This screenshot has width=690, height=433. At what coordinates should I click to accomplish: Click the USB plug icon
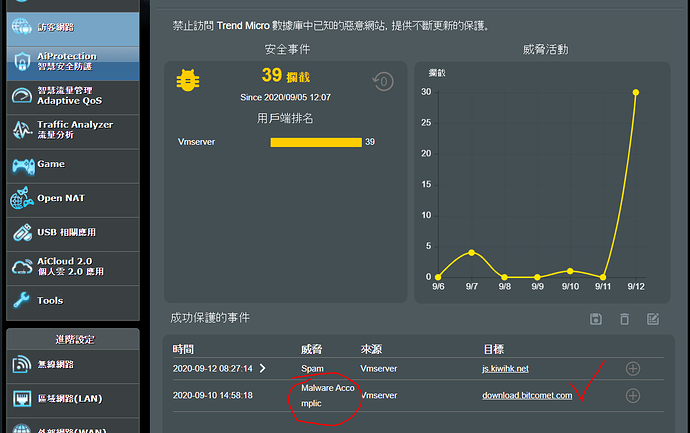[x=22, y=233]
